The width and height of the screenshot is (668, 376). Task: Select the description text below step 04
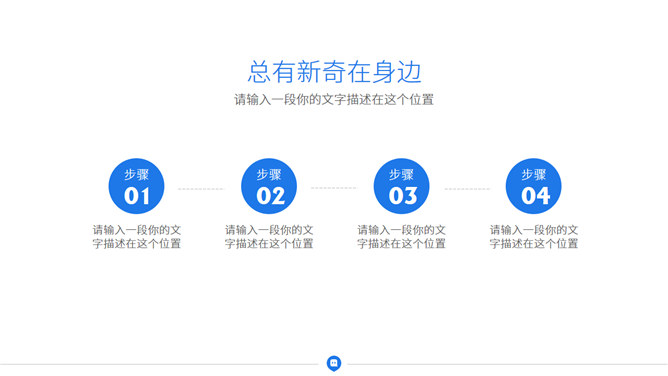[x=534, y=237]
